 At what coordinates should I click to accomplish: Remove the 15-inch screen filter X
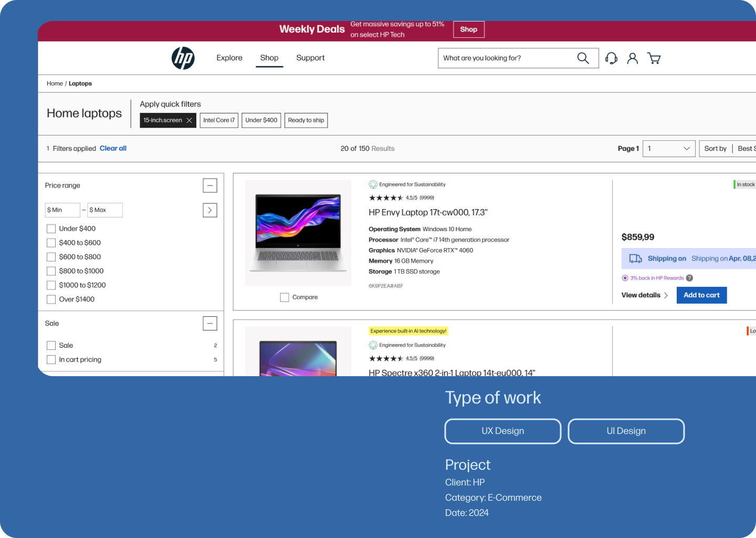190,120
